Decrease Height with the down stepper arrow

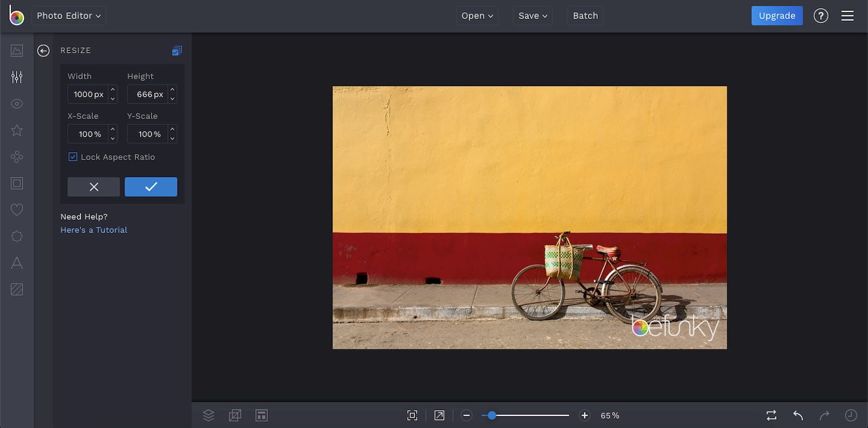point(172,99)
